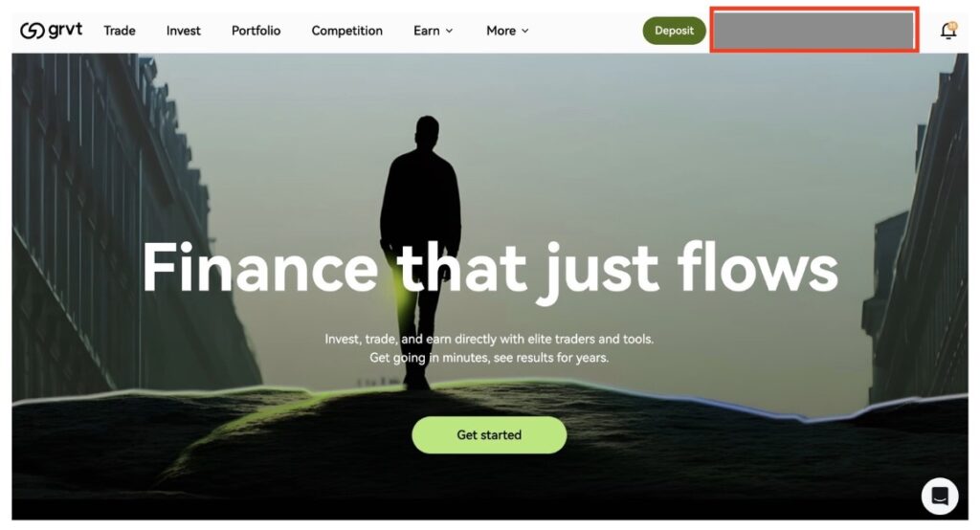Click the greyed-out account area in the header
This screenshot has width=980, height=530.
(x=813, y=30)
